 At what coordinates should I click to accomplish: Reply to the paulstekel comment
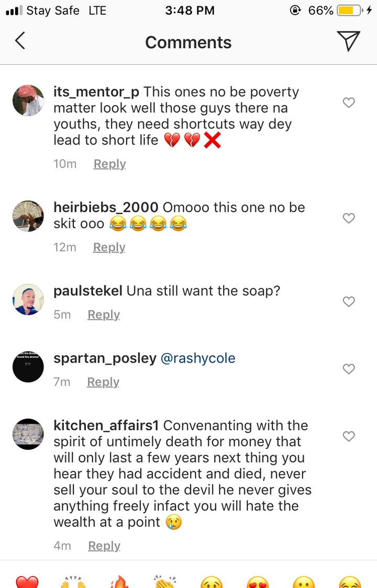pyautogui.click(x=104, y=314)
